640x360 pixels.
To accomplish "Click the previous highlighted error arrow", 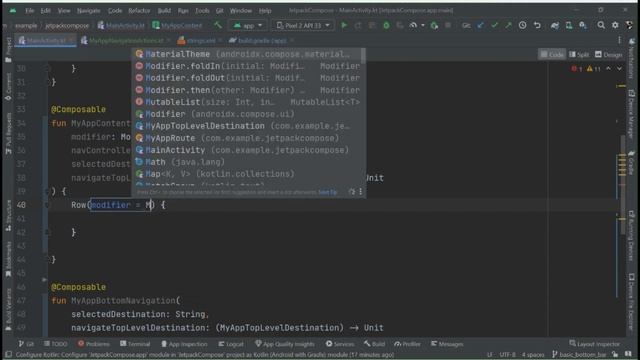I will click(609, 69).
